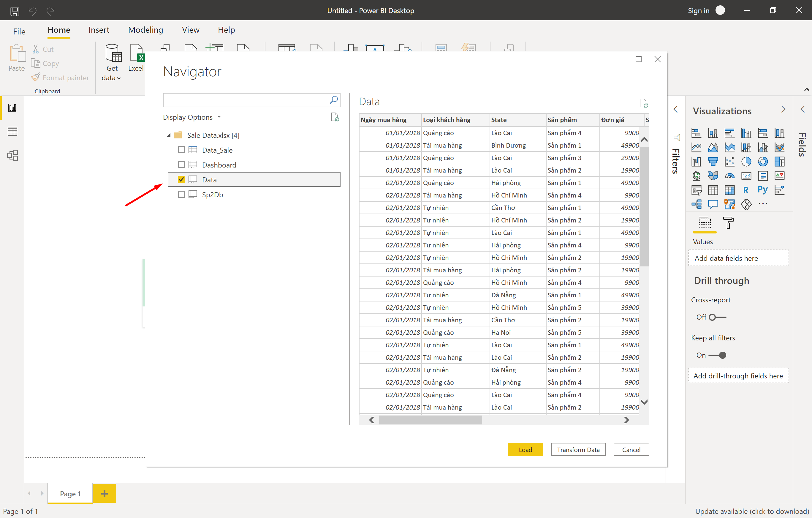This screenshot has height=518, width=812.
Task: Click Update available notice in status bar
Action: pos(752,511)
